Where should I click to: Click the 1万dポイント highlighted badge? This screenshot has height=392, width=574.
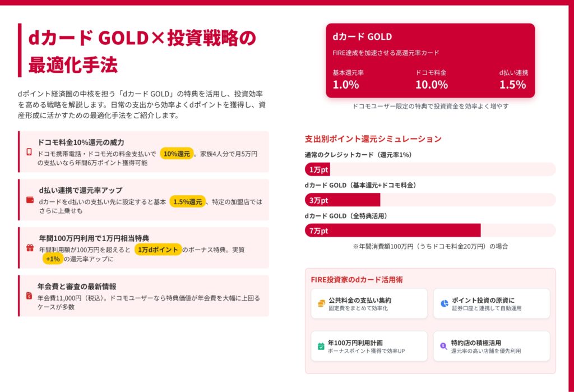tap(158, 250)
